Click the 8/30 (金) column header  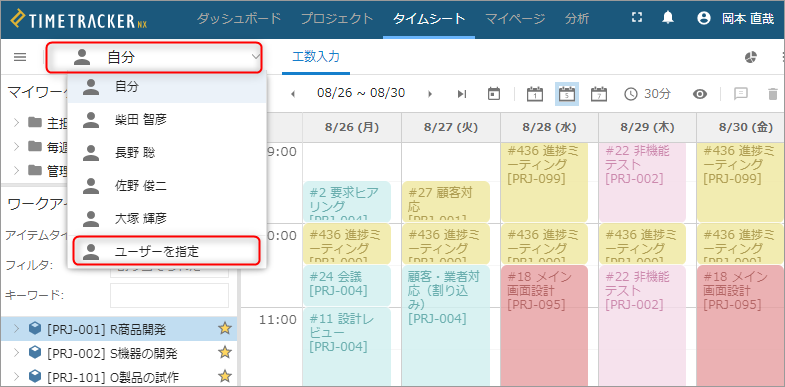coord(741,127)
